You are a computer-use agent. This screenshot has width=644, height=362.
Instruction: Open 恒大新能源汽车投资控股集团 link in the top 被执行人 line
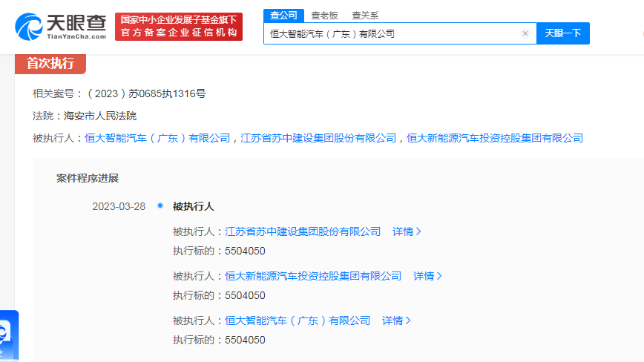pyautogui.click(x=495, y=138)
